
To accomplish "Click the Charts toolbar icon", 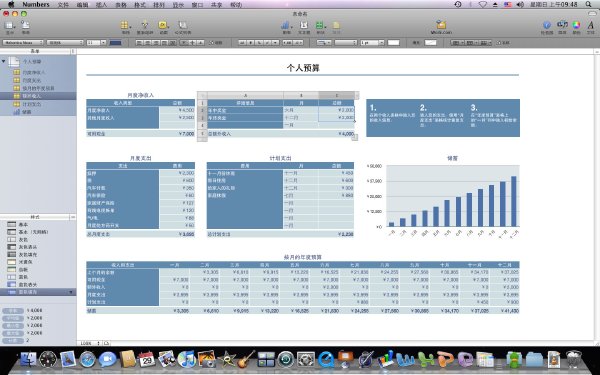I will point(286,26).
